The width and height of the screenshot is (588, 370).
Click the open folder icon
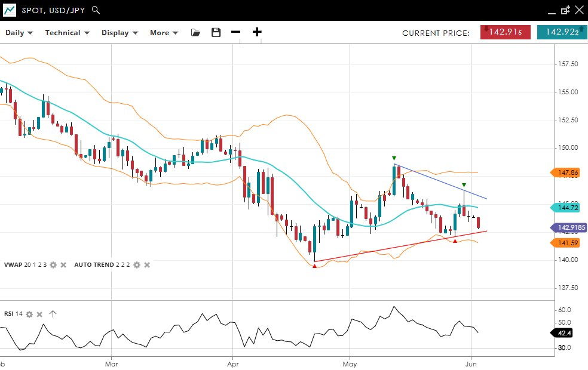coord(195,33)
